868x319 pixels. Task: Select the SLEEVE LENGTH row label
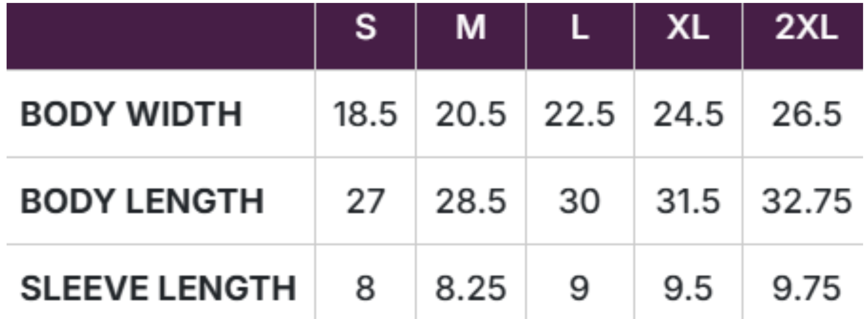tap(158, 288)
